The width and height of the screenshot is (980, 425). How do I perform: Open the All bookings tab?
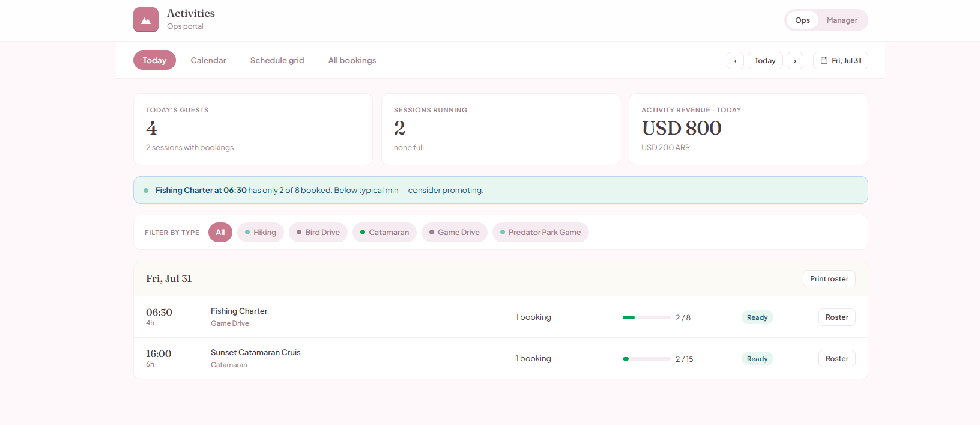[x=352, y=60]
